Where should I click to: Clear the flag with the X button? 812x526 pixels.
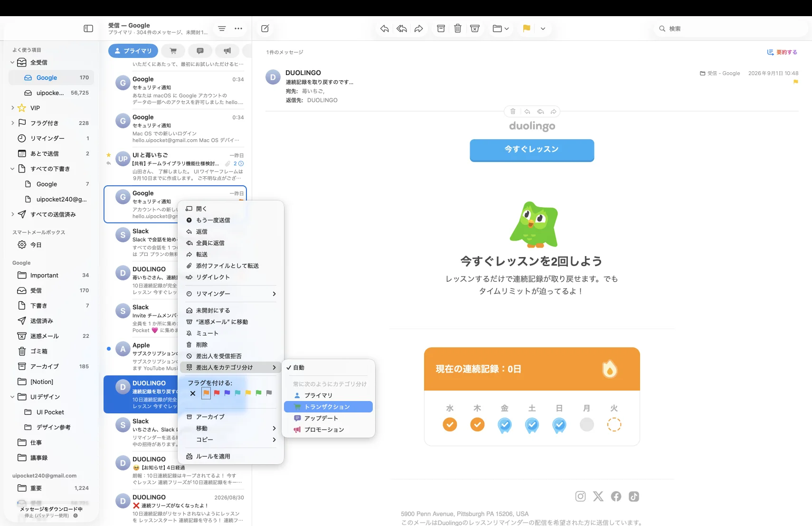(193, 393)
